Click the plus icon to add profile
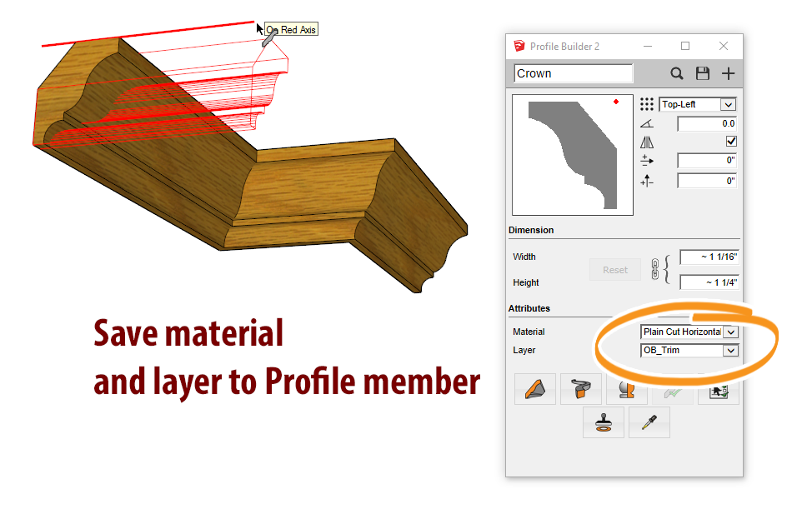 point(728,73)
